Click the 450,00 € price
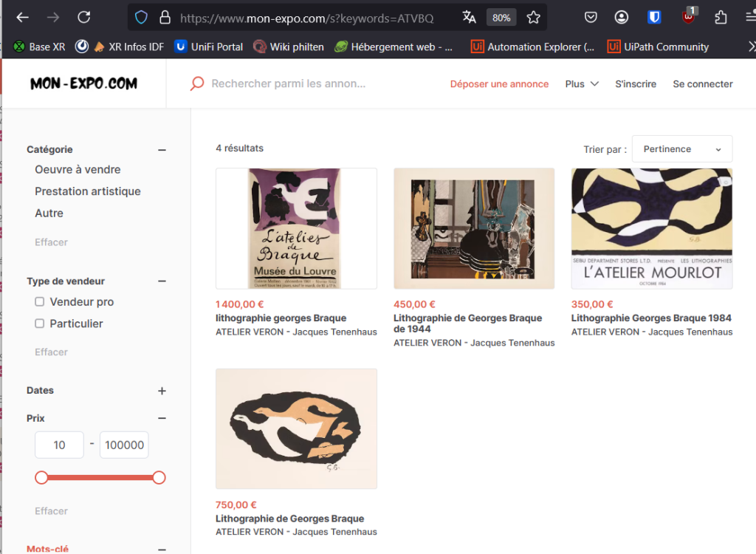This screenshot has height=554, width=756. tap(414, 304)
